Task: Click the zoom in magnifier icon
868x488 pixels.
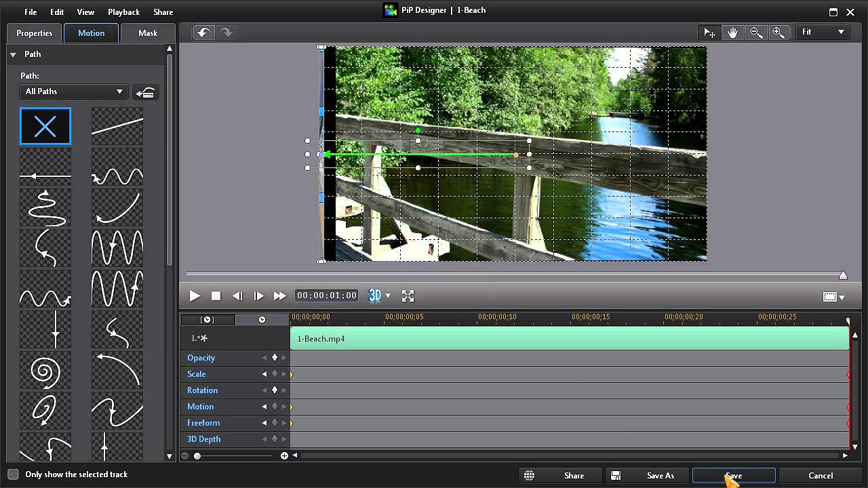Action: 778,33
